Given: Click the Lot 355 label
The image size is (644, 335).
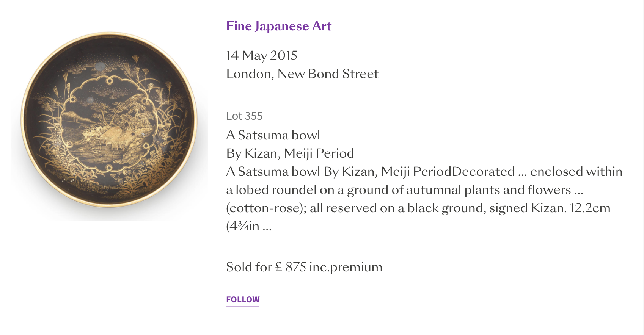Looking at the screenshot, I should 244,116.
